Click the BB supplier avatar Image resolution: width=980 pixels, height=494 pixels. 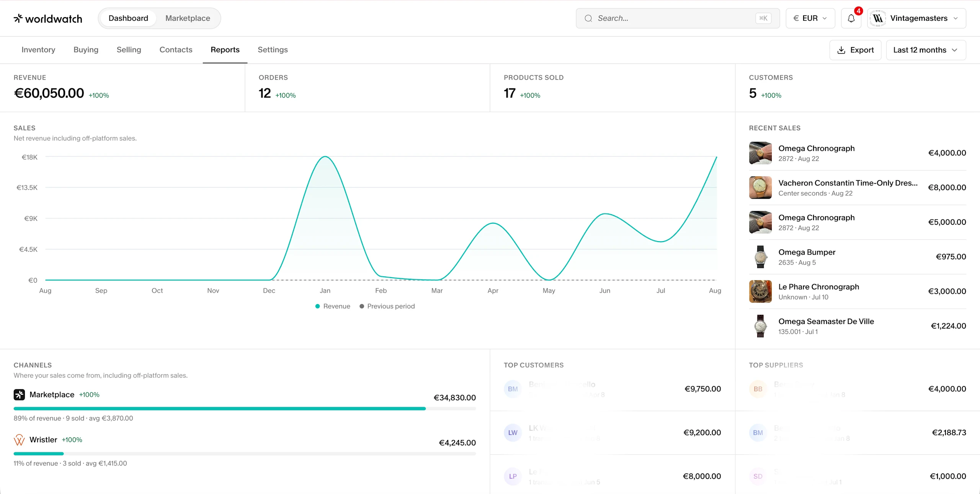[x=758, y=389]
